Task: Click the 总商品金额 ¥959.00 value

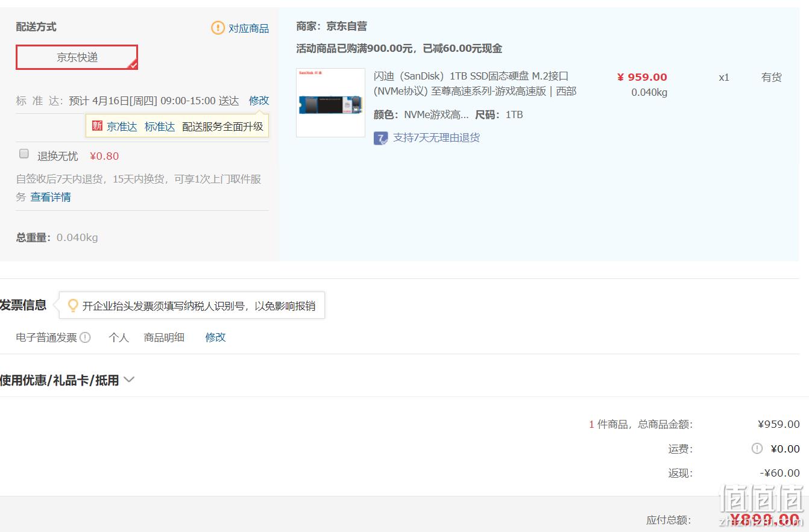Action: point(778,424)
